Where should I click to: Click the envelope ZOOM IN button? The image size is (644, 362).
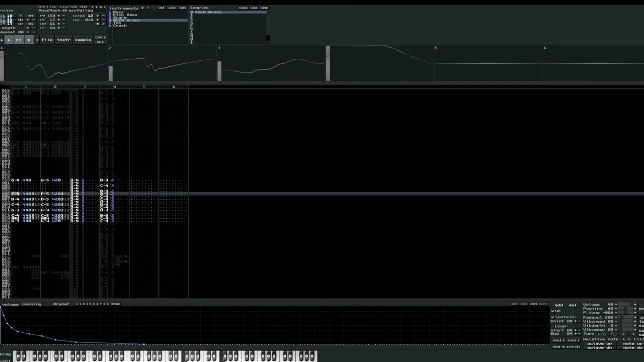(558, 347)
